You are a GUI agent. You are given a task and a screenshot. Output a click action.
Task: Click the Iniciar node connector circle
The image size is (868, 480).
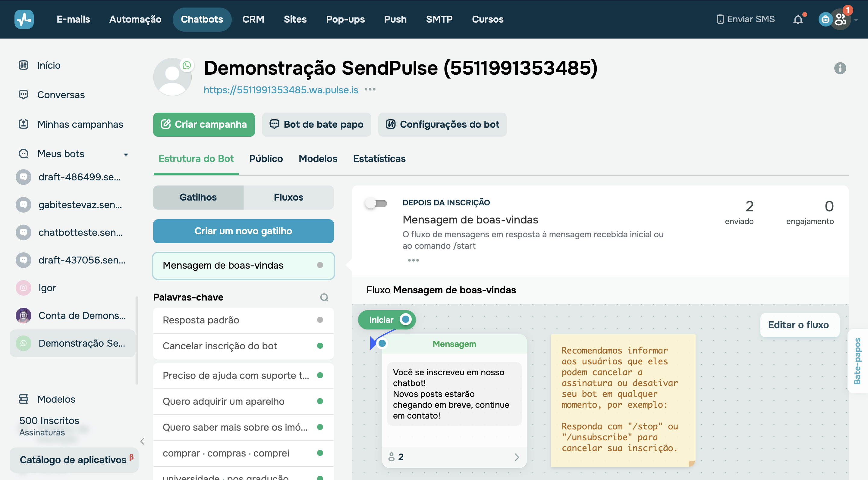pos(406,319)
